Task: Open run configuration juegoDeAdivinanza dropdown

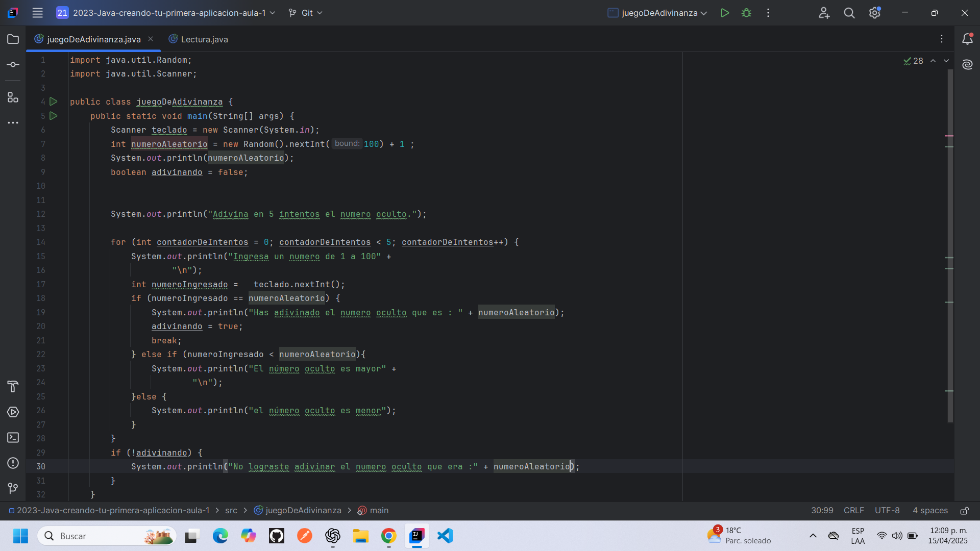Action: point(657,13)
